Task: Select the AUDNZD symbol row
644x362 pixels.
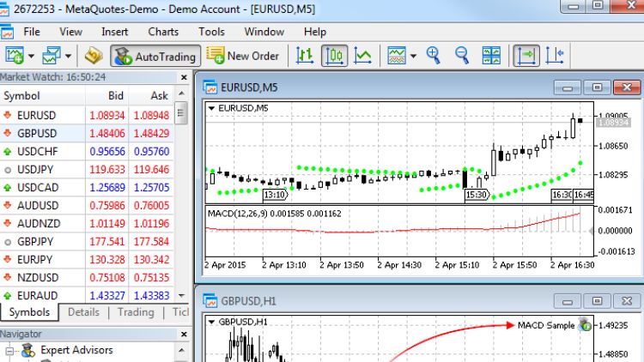Action: click(x=87, y=224)
